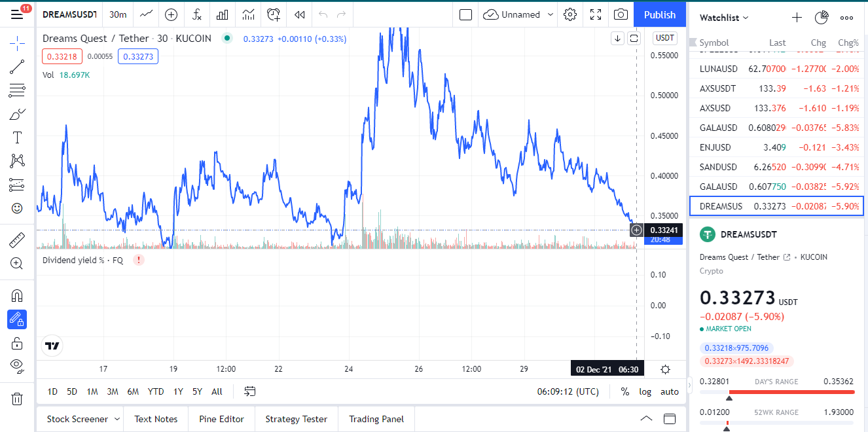Toggle log scale mode
The image size is (868, 432).
click(x=645, y=391)
